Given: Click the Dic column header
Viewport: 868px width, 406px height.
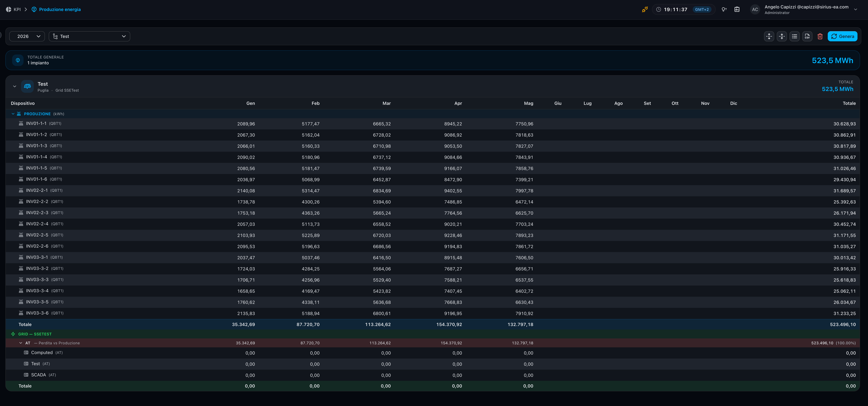Looking at the screenshot, I should click(734, 103).
